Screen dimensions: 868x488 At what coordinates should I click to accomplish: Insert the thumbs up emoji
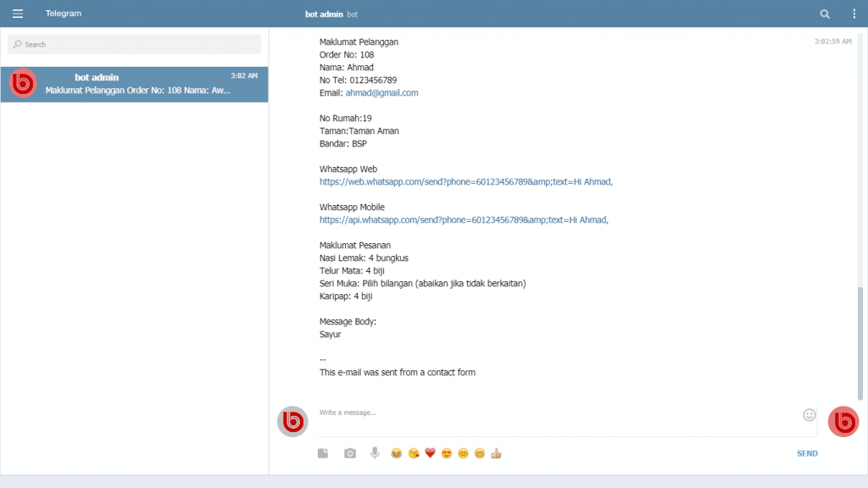(497, 453)
